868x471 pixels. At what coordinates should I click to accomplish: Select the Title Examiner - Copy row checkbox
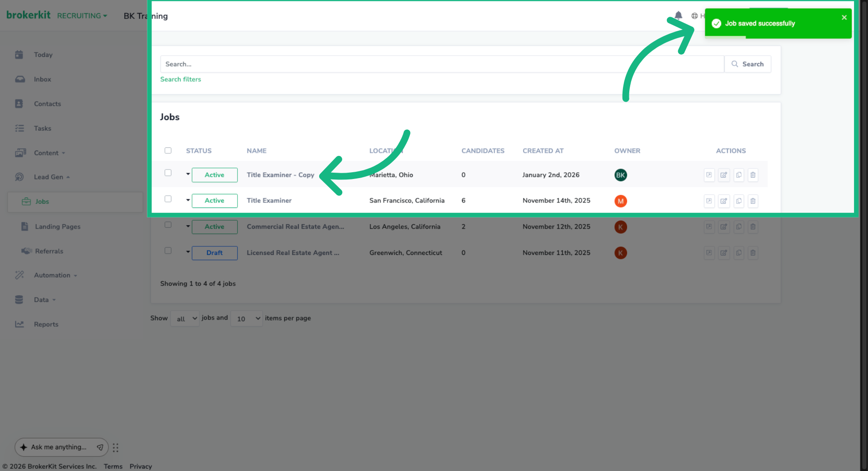[168, 173]
